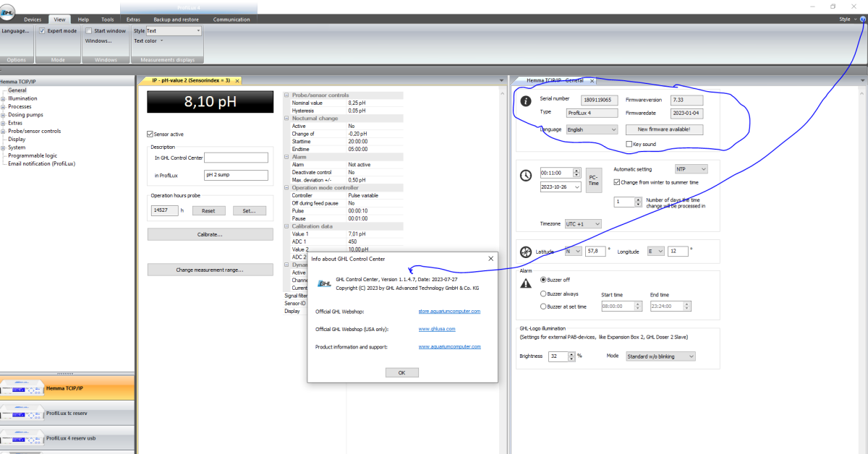Click the Language... button in Options
This screenshot has height=454, width=868.
15,31
